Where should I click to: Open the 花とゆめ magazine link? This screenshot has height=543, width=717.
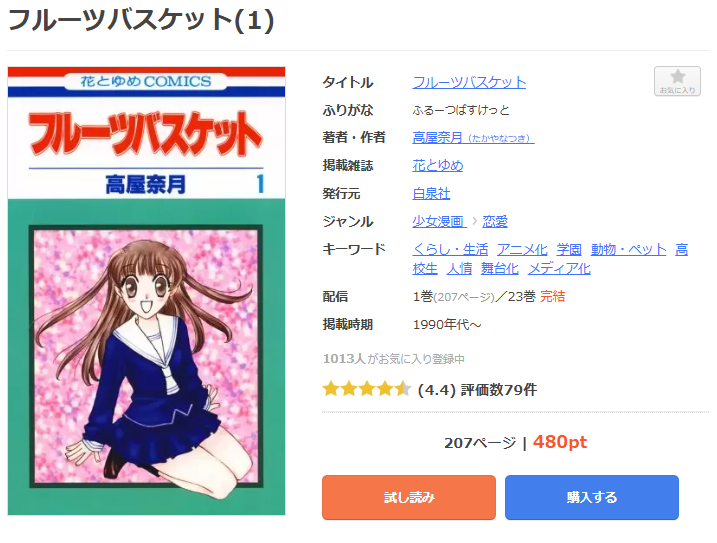click(x=438, y=165)
